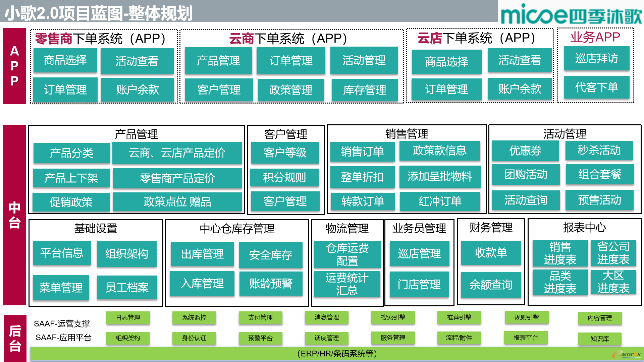Screen dimensions: 644x362
Task: Click 政策管理 tile in 云商 APP
Action: point(291,90)
